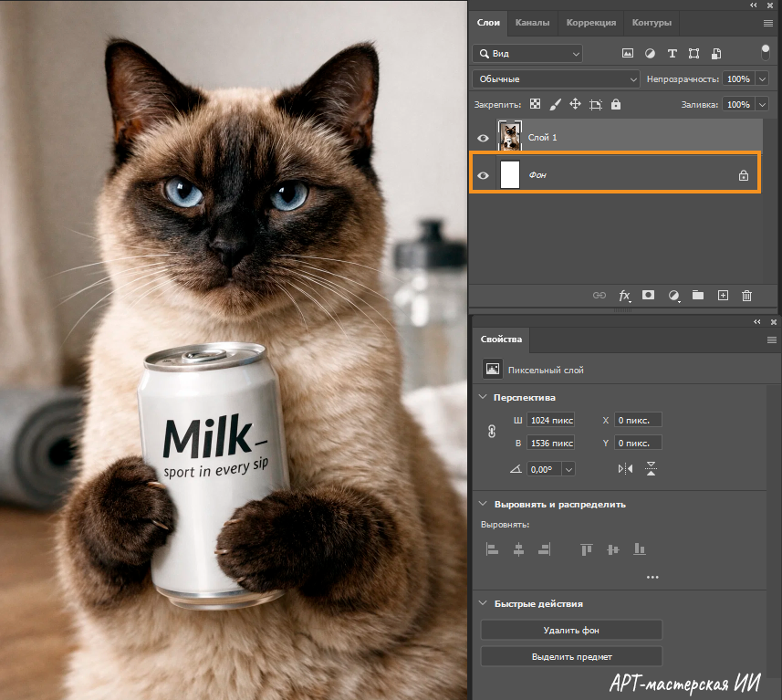The image size is (782, 700).
Task: Lock position move icon
Action: 575,104
